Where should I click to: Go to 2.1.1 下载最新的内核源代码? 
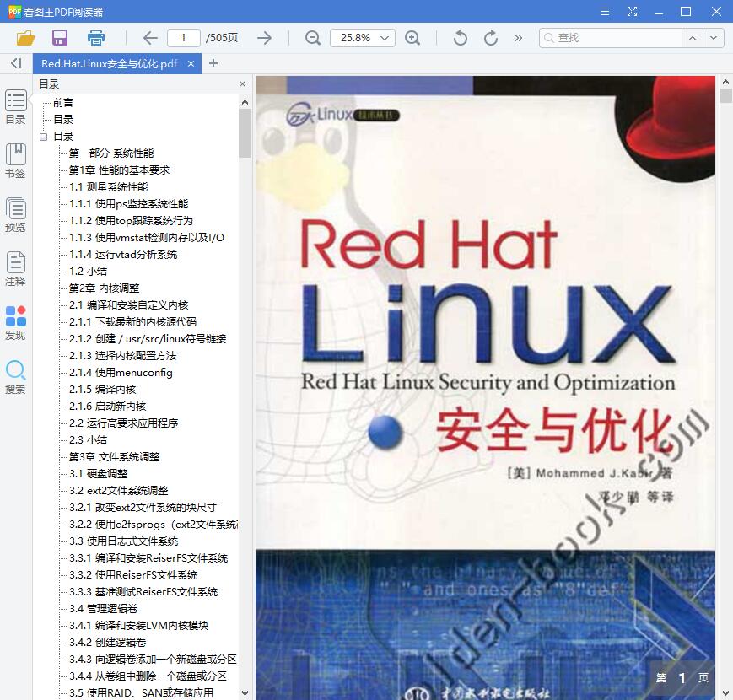(x=132, y=322)
